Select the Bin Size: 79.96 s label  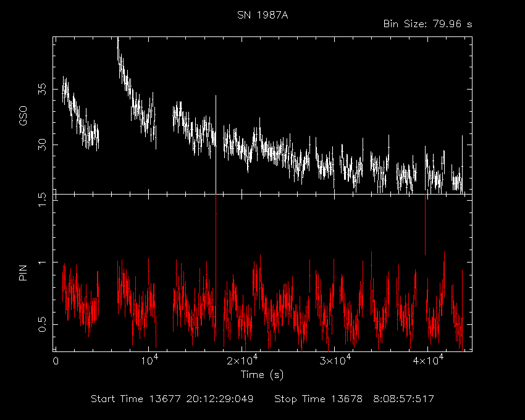427,24
